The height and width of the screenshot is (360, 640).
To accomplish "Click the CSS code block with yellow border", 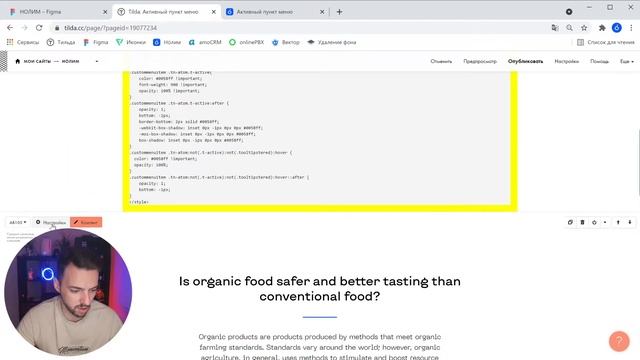I will tap(320, 141).
